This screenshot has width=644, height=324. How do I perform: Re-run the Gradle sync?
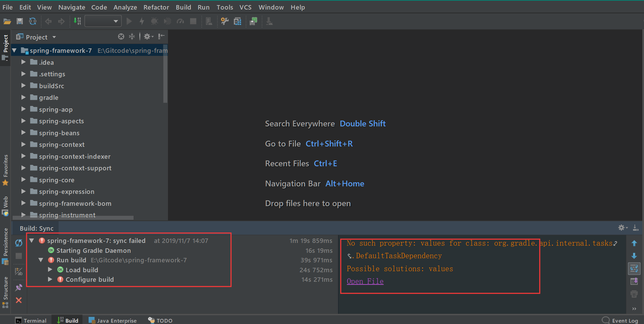point(19,243)
